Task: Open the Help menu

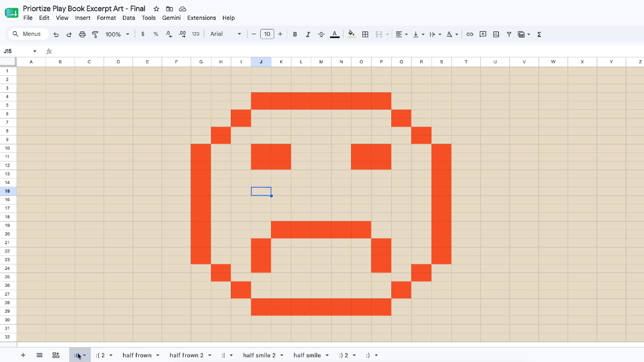Action: pos(229,18)
